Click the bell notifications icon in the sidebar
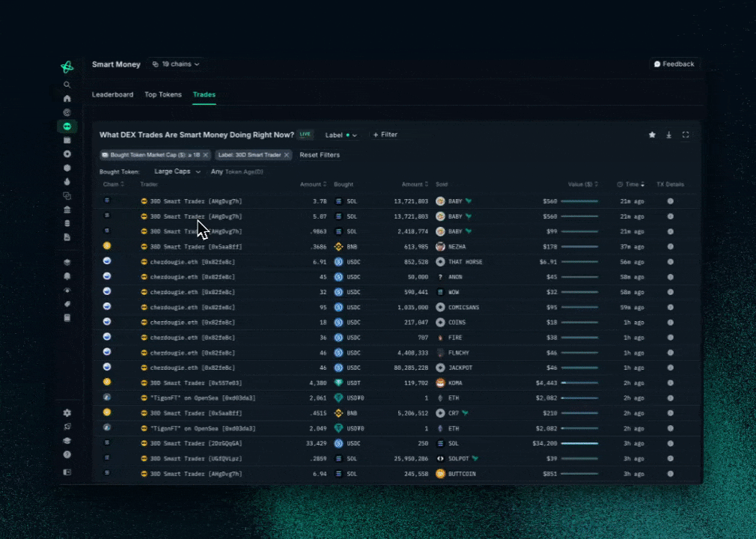This screenshot has width=756, height=539. click(67, 276)
